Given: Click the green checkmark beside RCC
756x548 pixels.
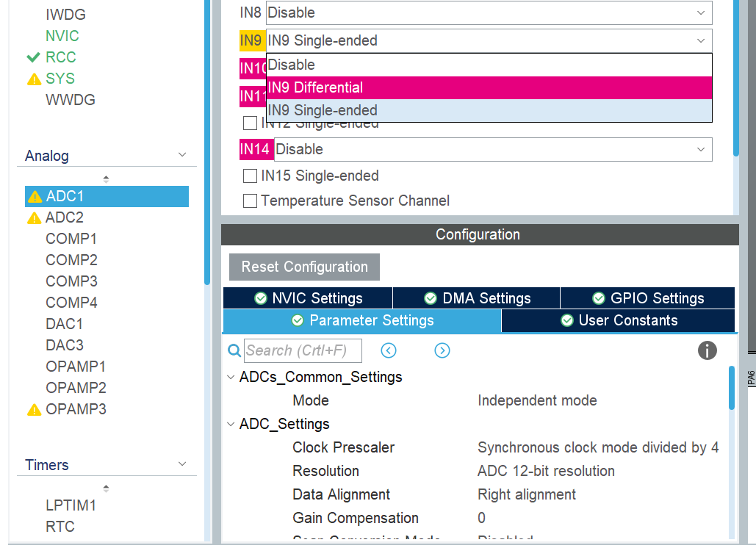Looking at the screenshot, I should tap(33, 57).
